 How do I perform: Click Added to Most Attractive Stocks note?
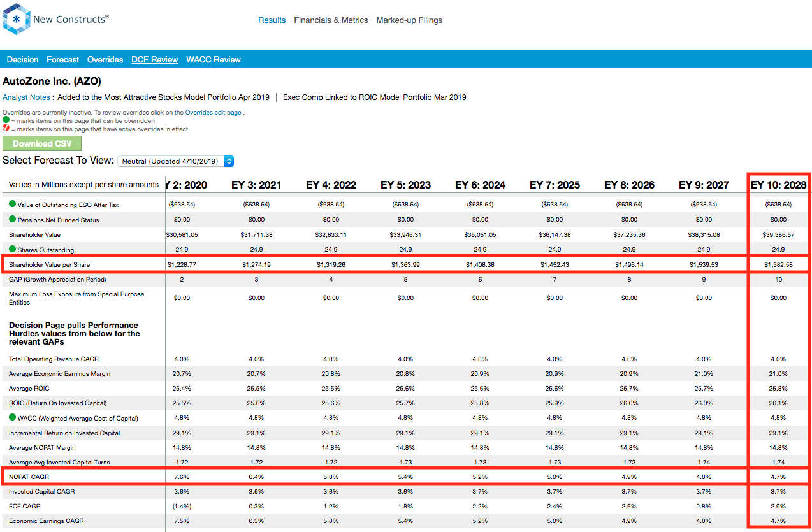(x=164, y=97)
